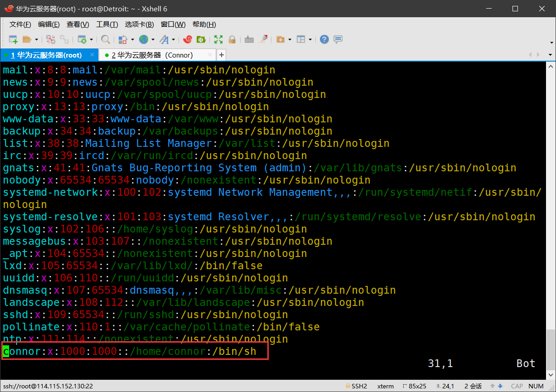Click the terminal vertical scrollbar thumb
The image size is (556, 392).
551,350
